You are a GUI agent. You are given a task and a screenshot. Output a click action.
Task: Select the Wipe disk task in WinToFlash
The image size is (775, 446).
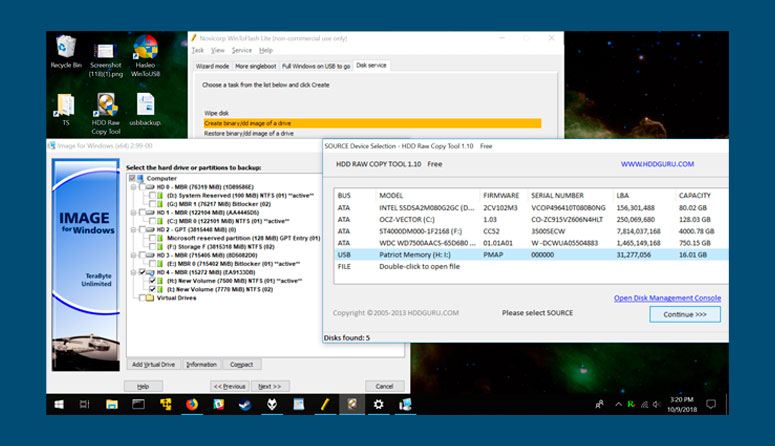pos(373,113)
